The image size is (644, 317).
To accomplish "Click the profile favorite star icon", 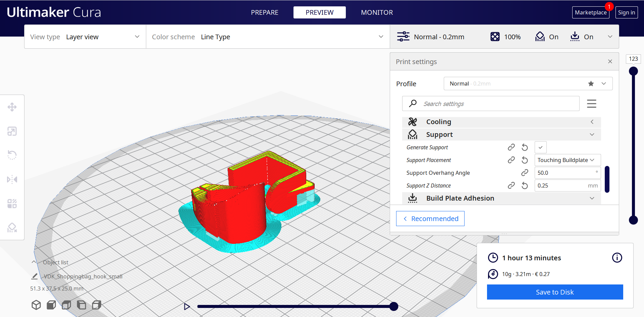I will tap(591, 84).
